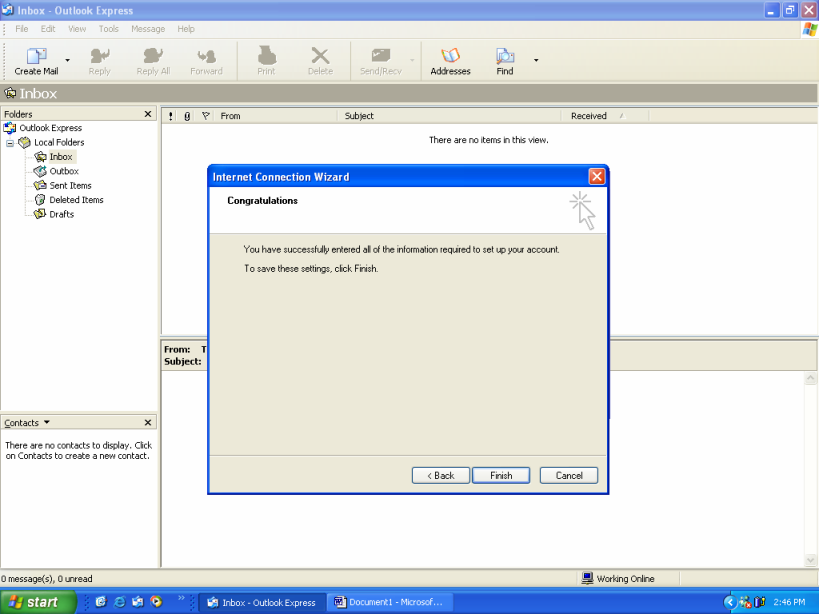Close the Folders pane
819x614 pixels.
pos(148,114)
